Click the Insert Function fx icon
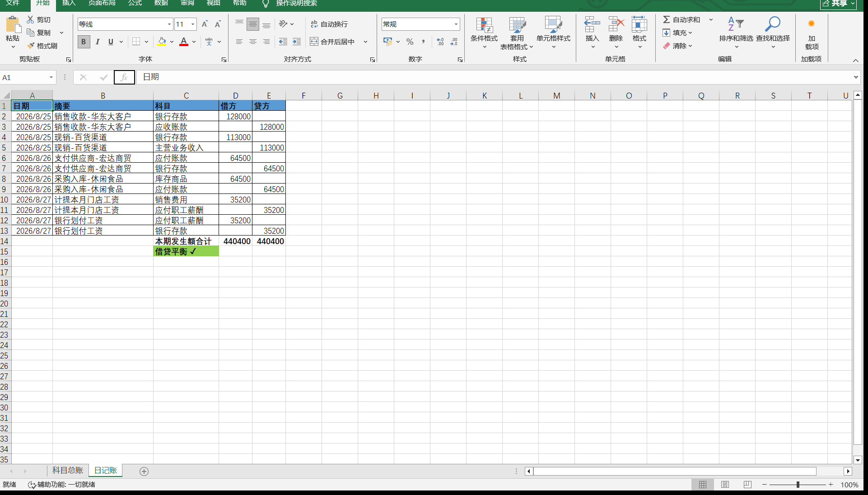868x495 pixels. point(124,77)
